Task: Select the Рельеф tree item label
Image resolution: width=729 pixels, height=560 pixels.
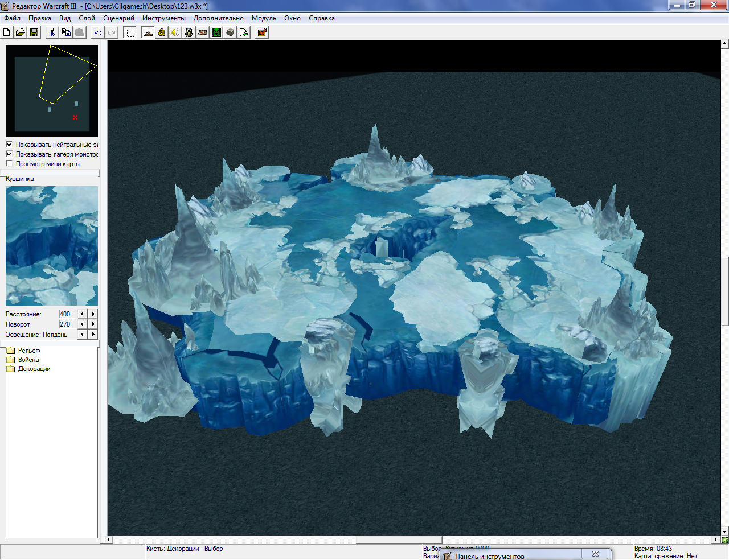Action: [29, 351]
